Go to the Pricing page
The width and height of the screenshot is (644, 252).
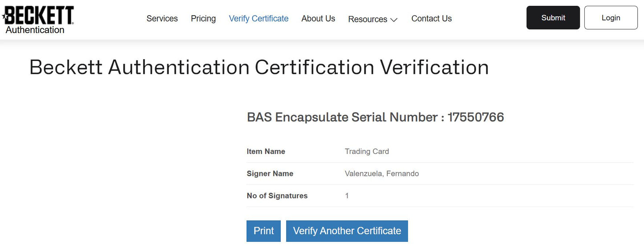pos(203,19)
